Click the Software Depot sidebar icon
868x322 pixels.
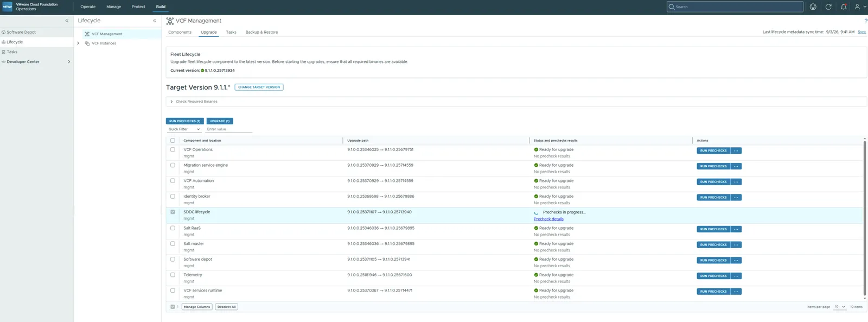(3, 32)
